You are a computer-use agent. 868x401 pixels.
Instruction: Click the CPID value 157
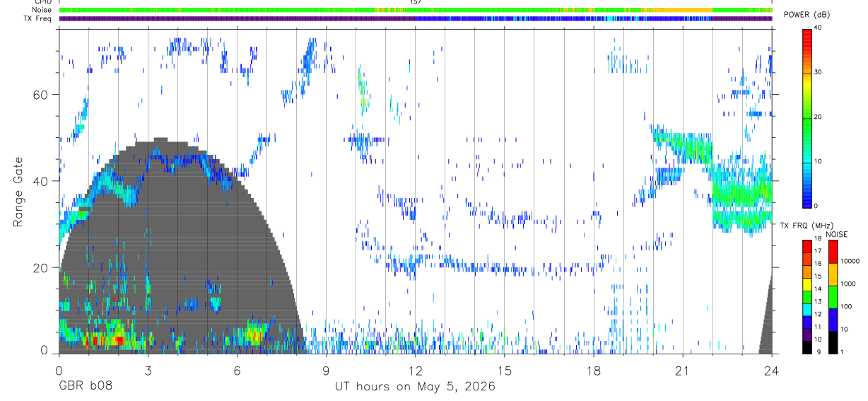pyautogui.click(x=415, y=2)
